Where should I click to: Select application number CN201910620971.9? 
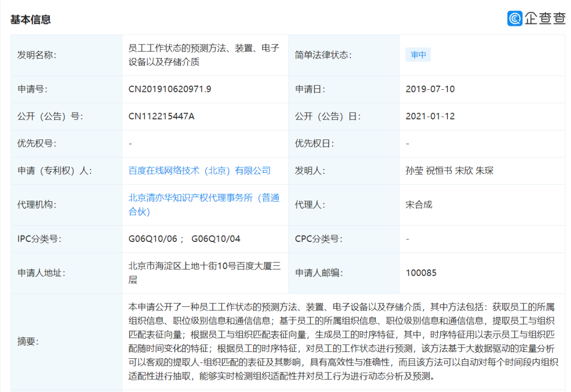click(x=170, y=89)
